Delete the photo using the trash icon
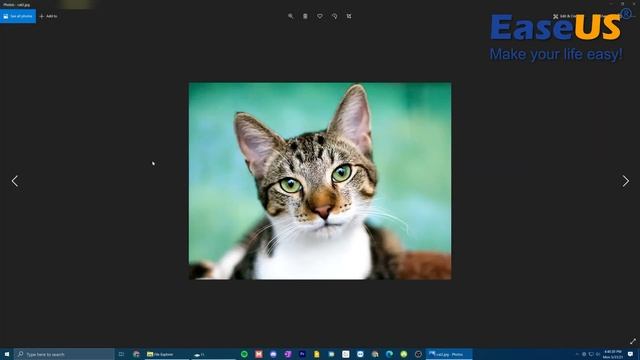Image resolution: width=640 pixels, height=360 pixels. 305,16
